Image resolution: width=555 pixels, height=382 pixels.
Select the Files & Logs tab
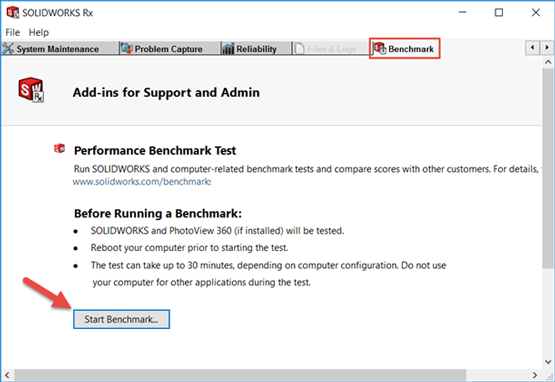click(x=331, y=49)
